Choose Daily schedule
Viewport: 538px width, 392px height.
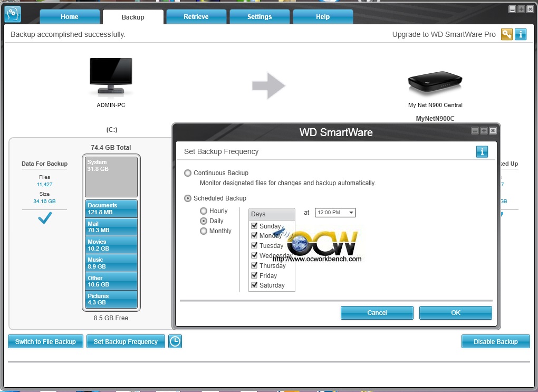tap(204, 221)
